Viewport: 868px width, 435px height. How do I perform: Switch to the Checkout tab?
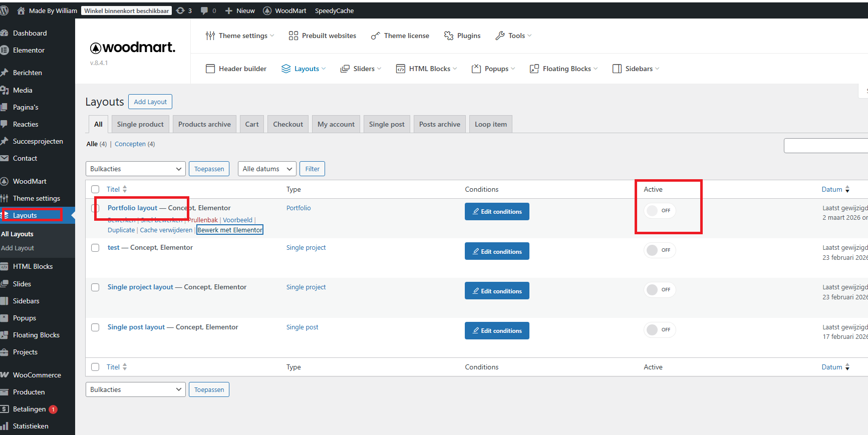pyautogui.click(x=288, y=124)
